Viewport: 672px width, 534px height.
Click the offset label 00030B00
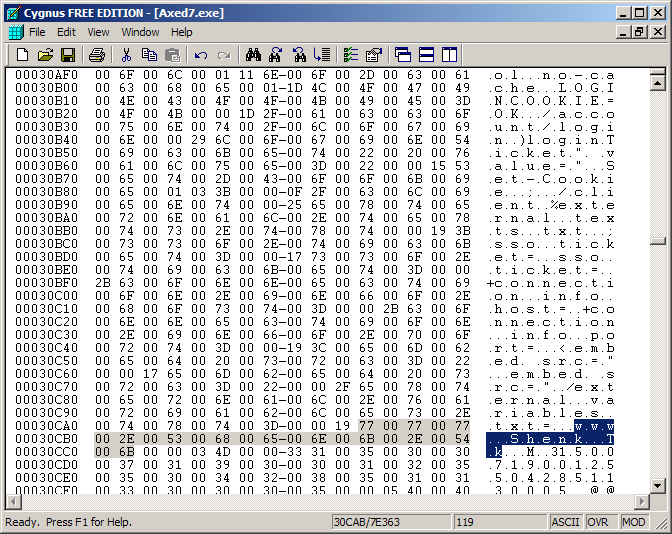pyautogui.click(x=47, y=88)
